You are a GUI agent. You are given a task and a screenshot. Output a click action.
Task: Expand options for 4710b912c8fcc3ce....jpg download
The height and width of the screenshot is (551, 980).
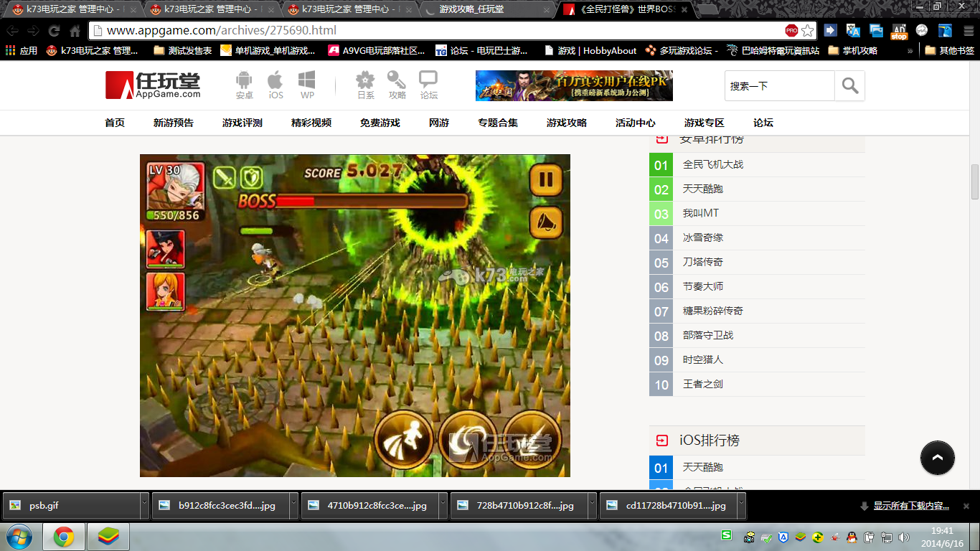click(x=442, y=506)
